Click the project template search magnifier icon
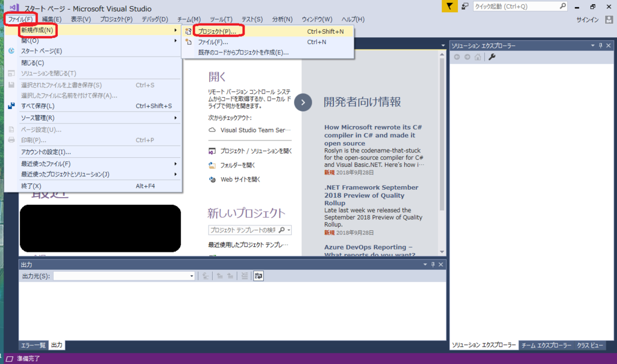Screen dimensions: 617x364 tap(282, 230)
